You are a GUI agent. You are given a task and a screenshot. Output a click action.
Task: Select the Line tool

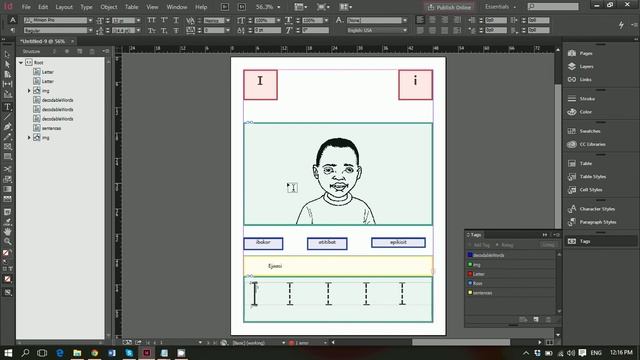[x=7, y=117]
